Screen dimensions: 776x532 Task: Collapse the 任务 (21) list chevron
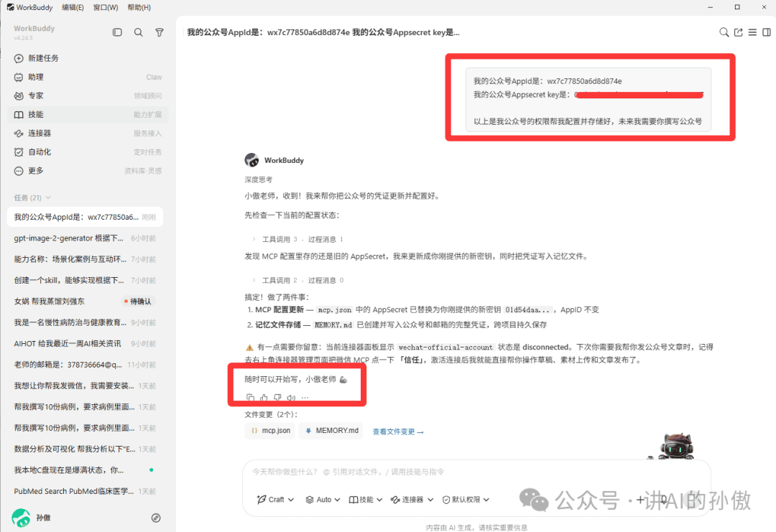(x=48, y=197)
